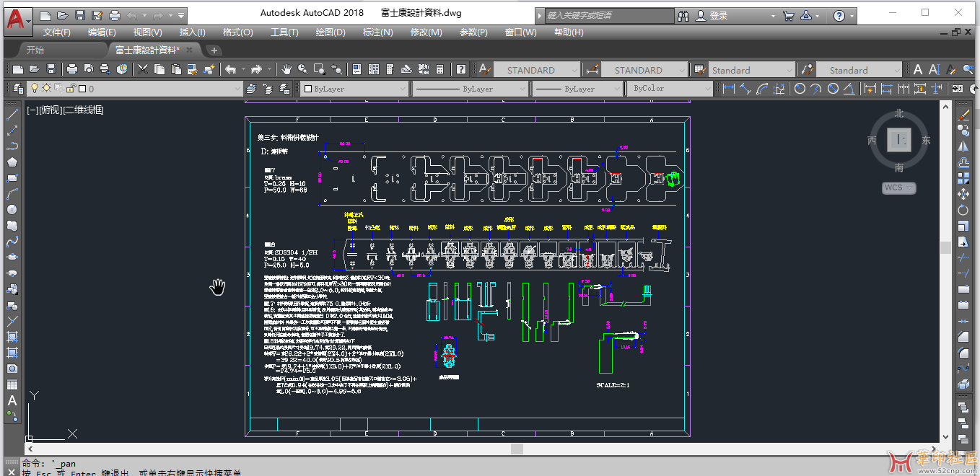Image resolution: width=980 pixels, height=476 pixels.
Task: Click the Zoom Realtime magnifier icon
Action: [x=302, y=69]
